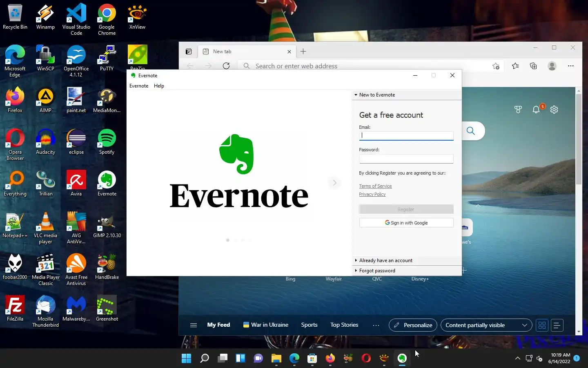Screen dimensions: 588x368
Task: Open Edge Collections icon
Action: (x=533, y=66)
